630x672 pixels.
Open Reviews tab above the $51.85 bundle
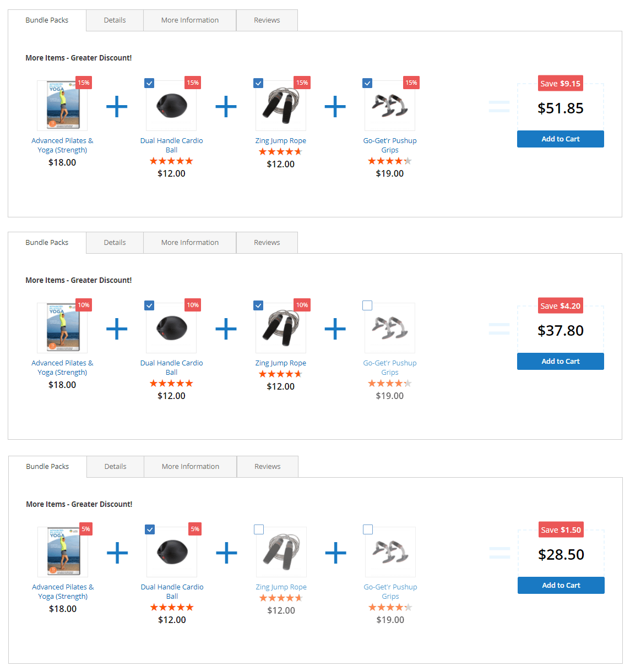pos(267,20)
